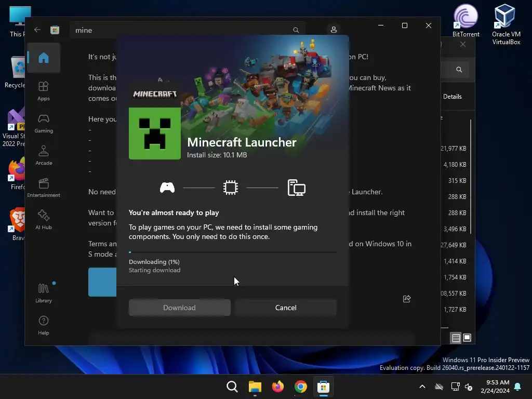Open the Library in Store sidebar

point(44,293)
